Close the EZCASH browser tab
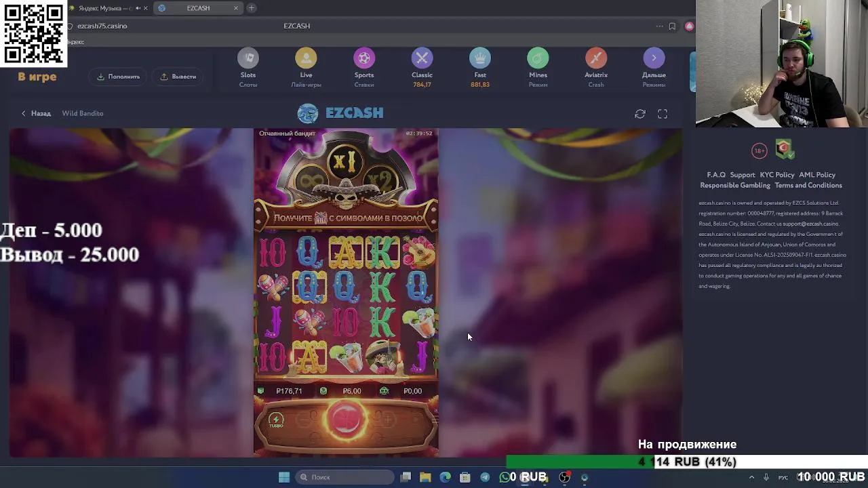Image resolution: width=868 pixels, height=488 pixels. point(236,8)
